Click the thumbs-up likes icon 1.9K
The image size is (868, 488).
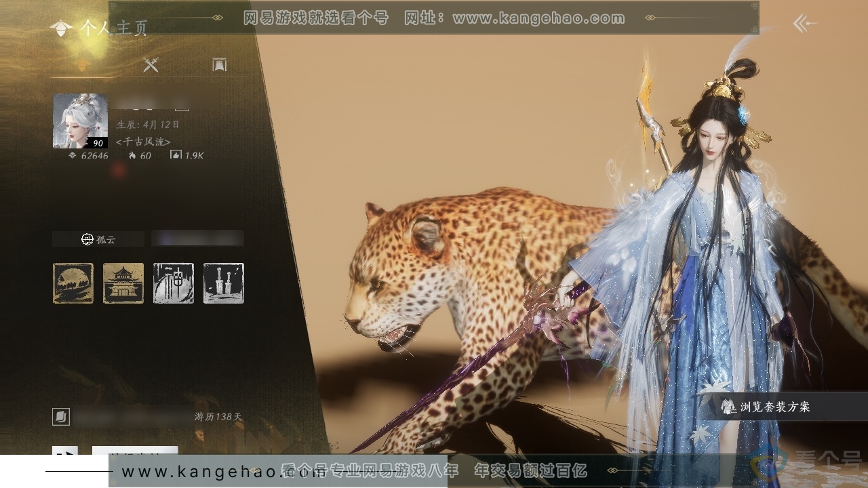pos(176,155)
